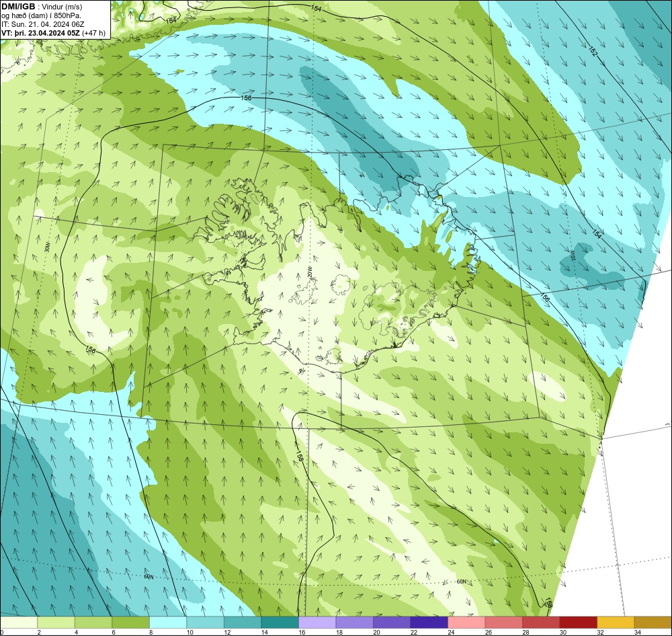Image resolution: width=672 pixels, height=636 pixels.
Task: Click the salmon 26–28 m/s legend swatch
Action: point(503,623)
